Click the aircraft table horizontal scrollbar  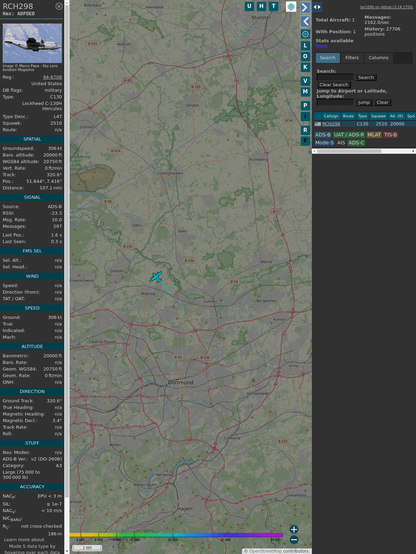pos(364,151)
